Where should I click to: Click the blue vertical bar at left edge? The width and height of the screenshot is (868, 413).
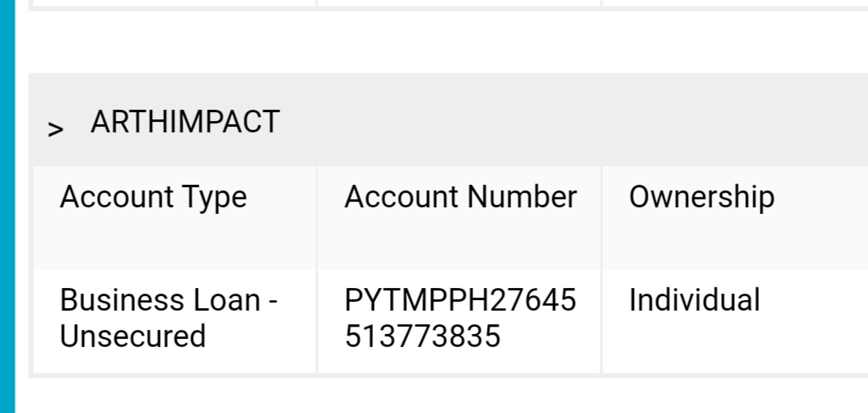[x=7, y=206]
